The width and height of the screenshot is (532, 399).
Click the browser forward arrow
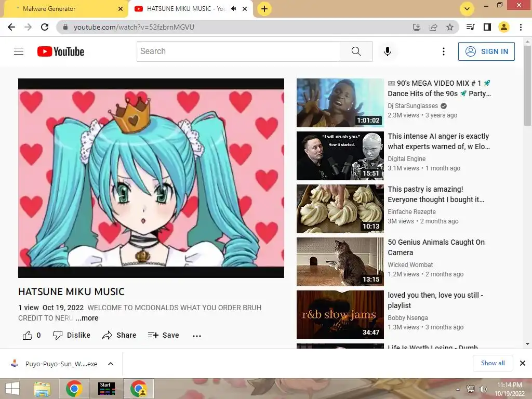28,27
